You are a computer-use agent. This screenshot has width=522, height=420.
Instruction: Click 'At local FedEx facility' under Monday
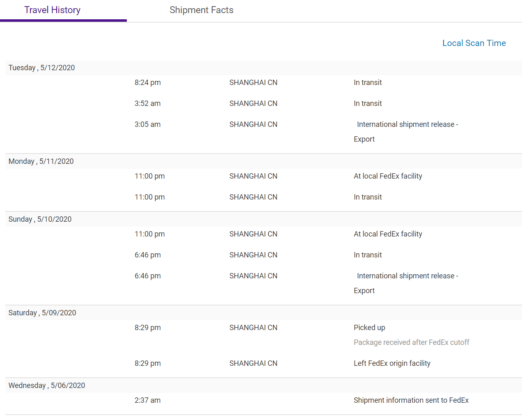pos(388,176)
